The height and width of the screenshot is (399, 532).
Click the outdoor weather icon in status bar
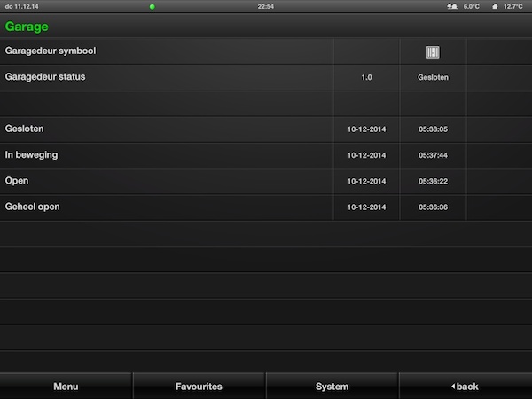click(452, 6)
